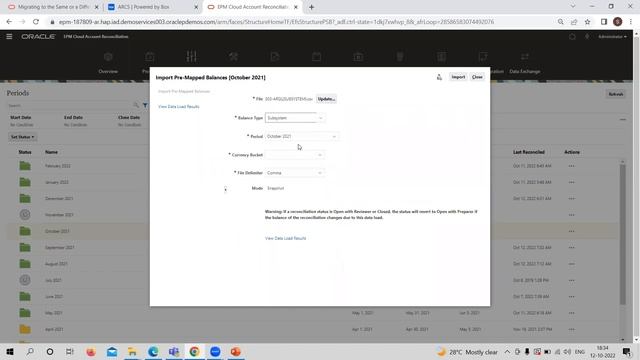Click the Refresh button on Periods page

[616, 94]
